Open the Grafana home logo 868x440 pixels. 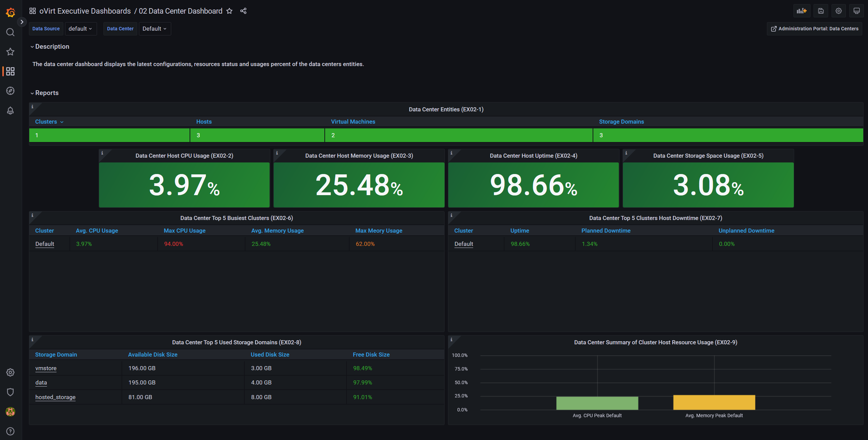tap(11, 12)
